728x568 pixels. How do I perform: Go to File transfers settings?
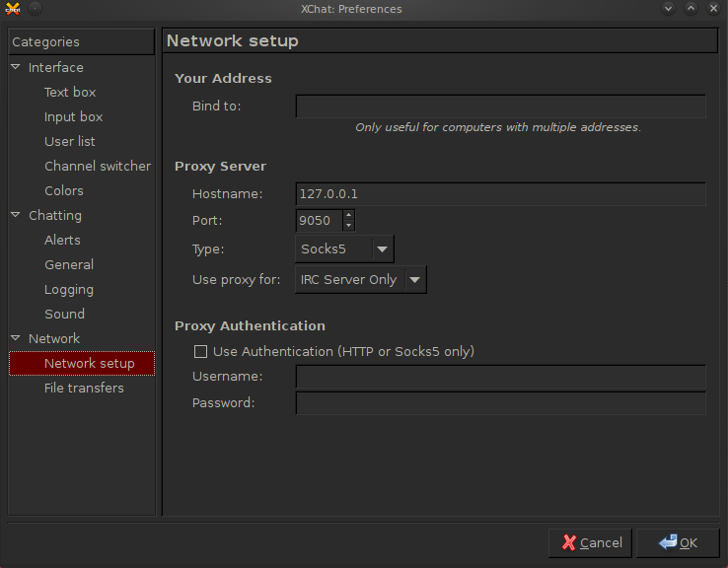[x=84, y=388]
